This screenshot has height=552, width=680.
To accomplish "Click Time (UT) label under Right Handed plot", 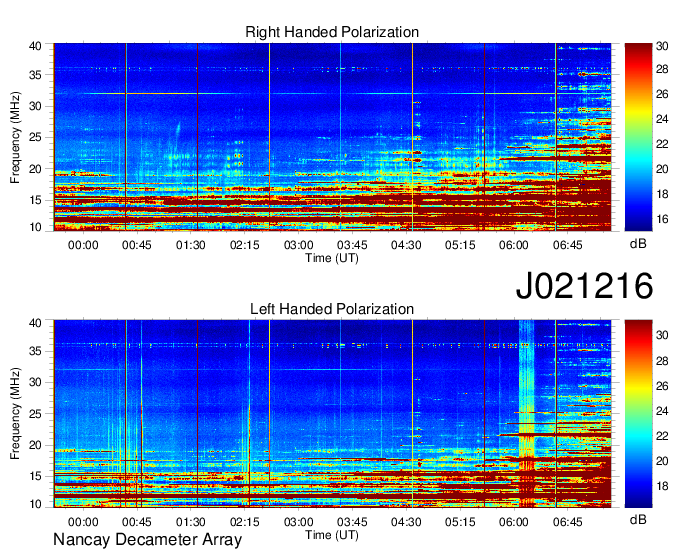I will pos(332,258).
